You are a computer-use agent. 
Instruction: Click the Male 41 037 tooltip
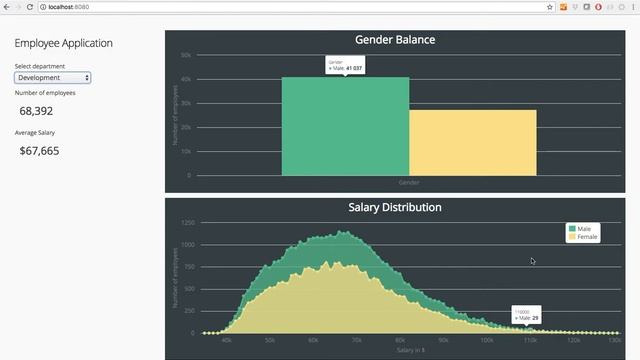pyautogui.click(x=345, y=65)
